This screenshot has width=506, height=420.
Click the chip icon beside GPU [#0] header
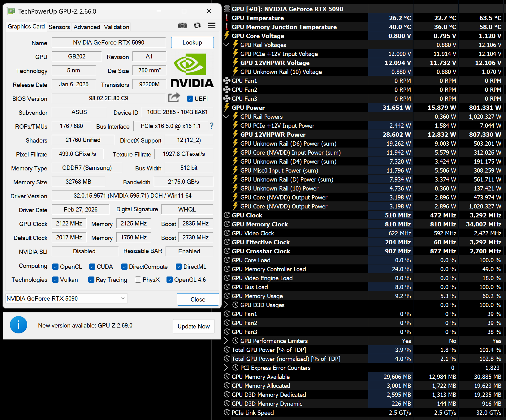click(x=227, y=9)
